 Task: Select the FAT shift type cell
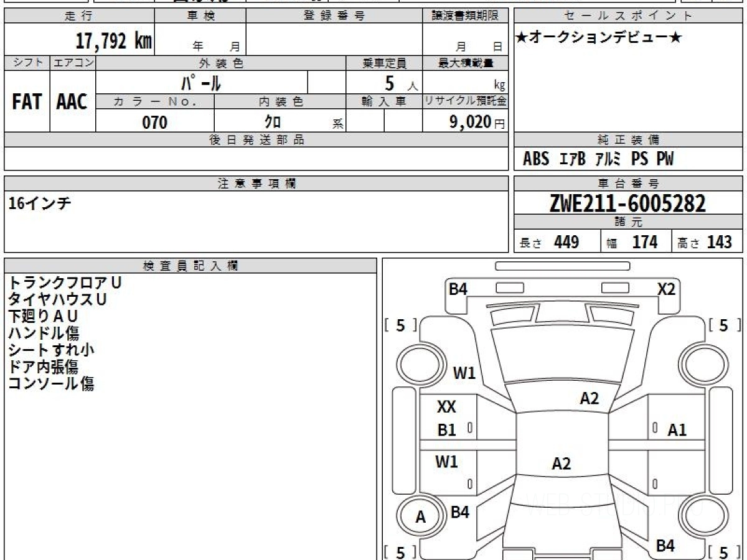pos(27,102)
